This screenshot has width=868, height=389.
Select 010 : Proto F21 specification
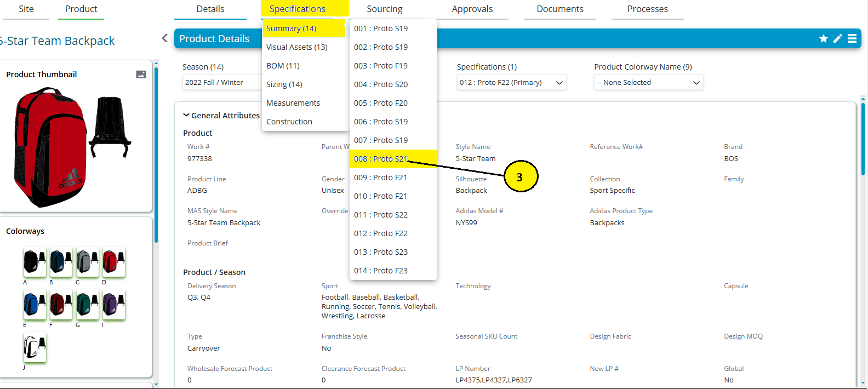point(393,196)
